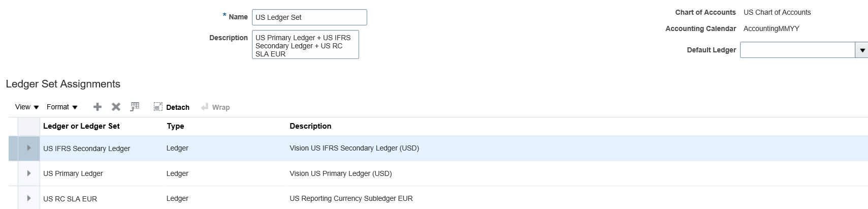Click the Add Row plus icon
The image size is (868, 209).
click(x=98, y=107)
